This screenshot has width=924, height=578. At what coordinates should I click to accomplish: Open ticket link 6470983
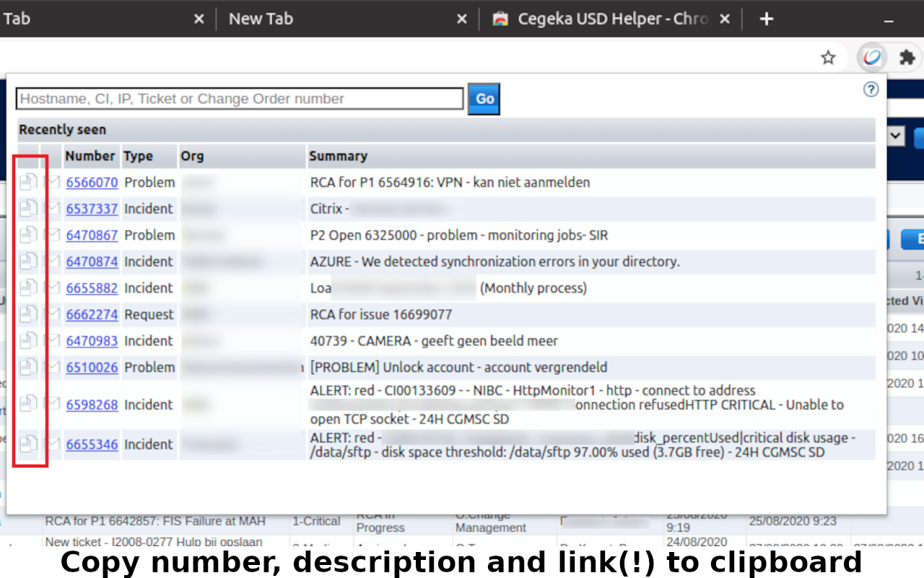click(92, 341)
